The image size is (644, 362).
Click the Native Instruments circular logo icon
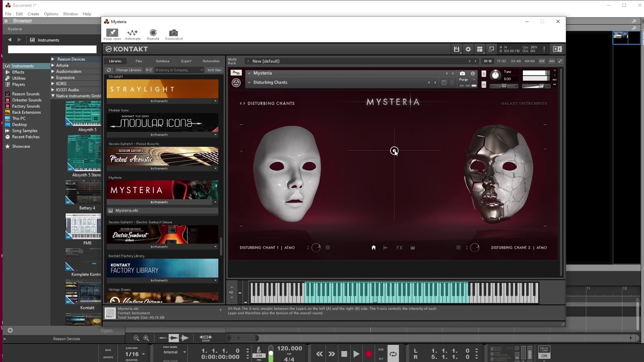coord(236,82)
